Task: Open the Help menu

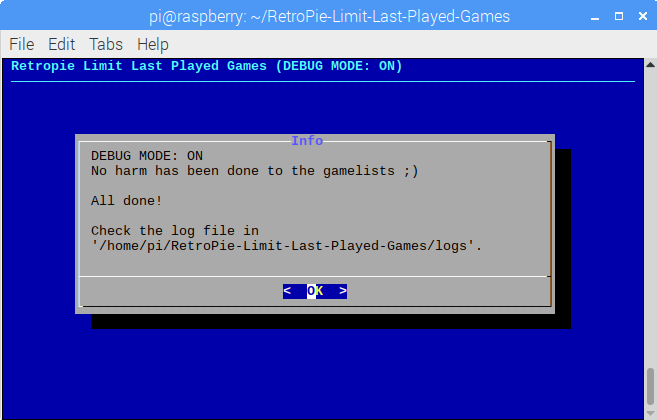Action: 153,44
